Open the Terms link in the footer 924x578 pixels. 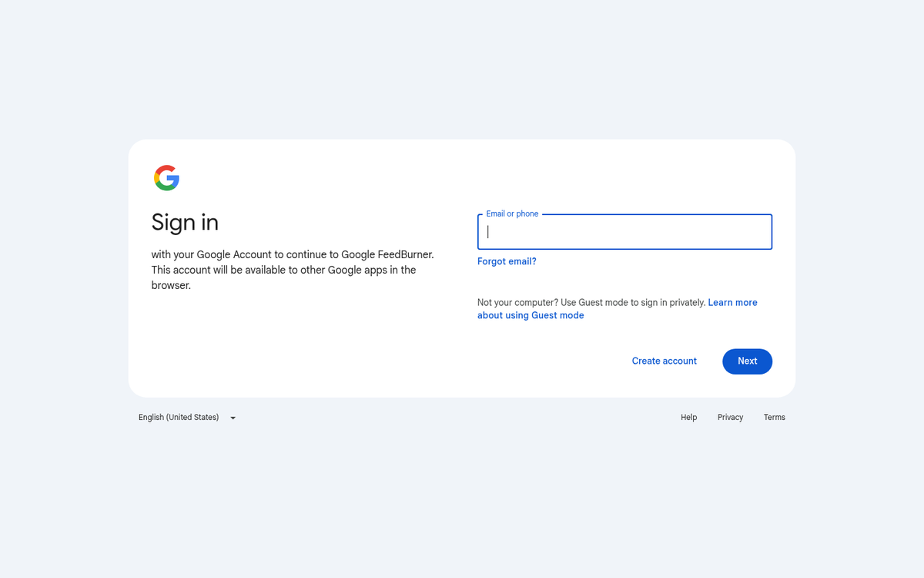774,418
